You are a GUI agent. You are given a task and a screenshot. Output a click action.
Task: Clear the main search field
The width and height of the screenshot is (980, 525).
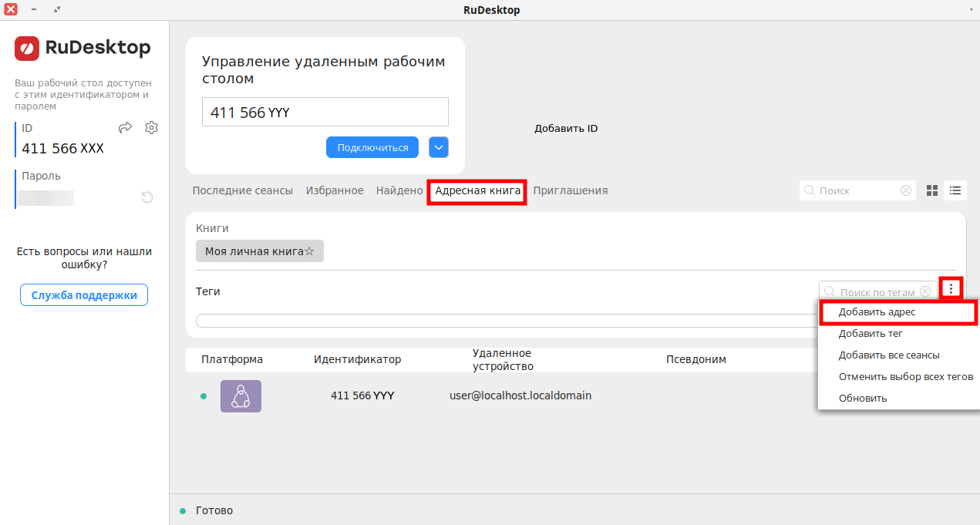906,190
